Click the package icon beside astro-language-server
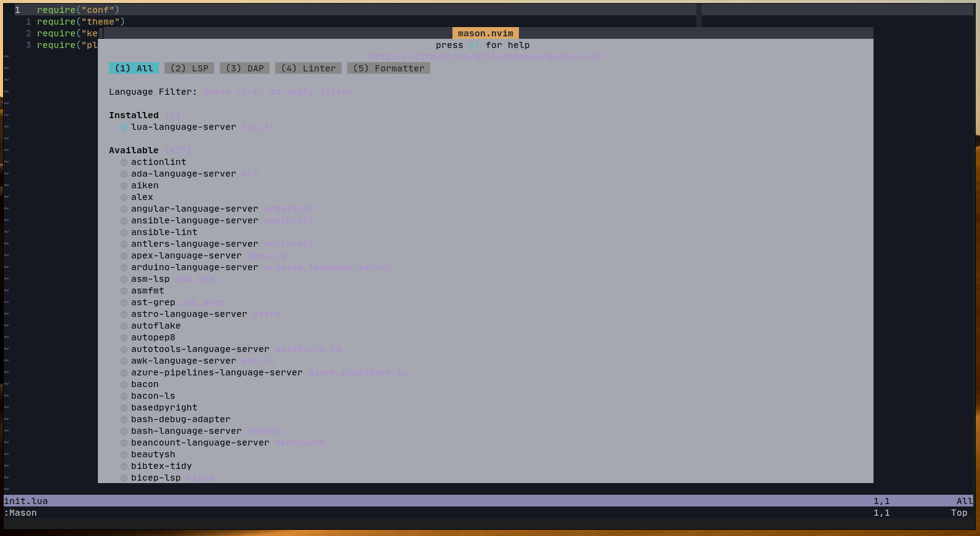 (124, 314)
